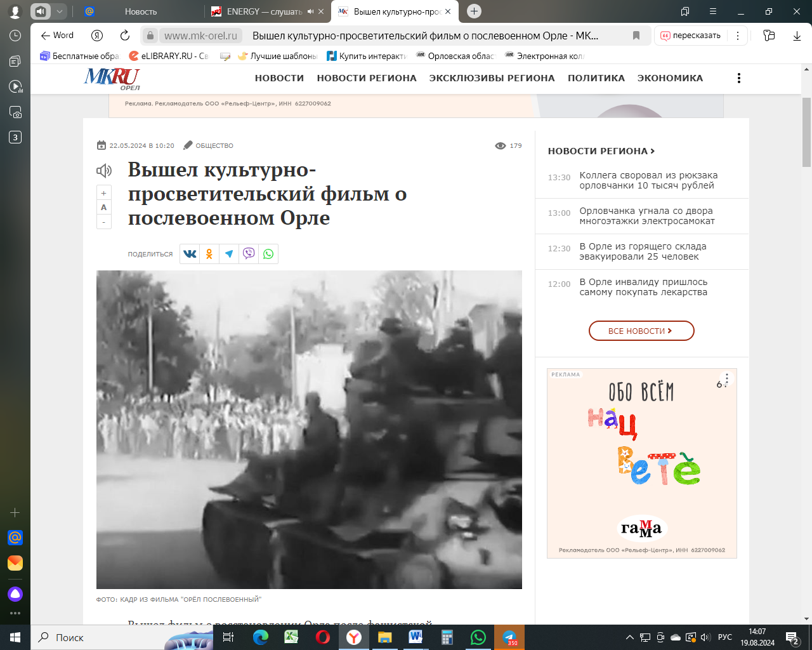Image resolution: width=812 pixels, height=650 pixels.
Task: Decrease article font size with minus
Action: pyautogui.click(x=103, y=222)
